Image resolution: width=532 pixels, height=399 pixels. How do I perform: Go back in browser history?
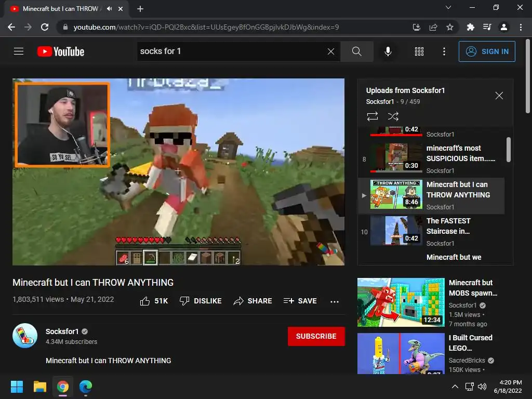(11, 27)
